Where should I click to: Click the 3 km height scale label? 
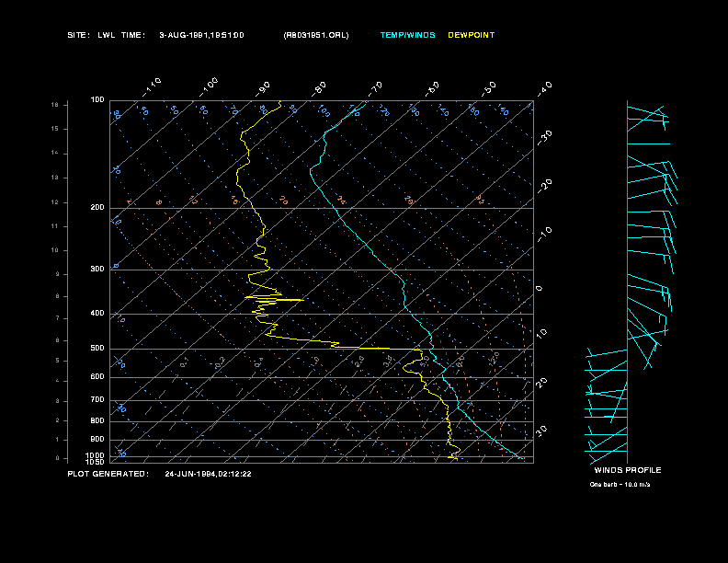58,401
